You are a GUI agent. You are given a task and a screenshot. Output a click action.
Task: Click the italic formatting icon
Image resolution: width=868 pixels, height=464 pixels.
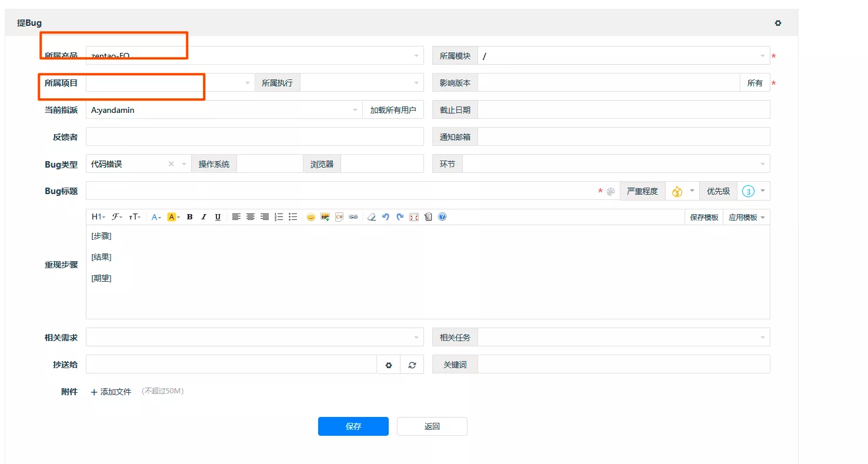[x=204, y=217]
